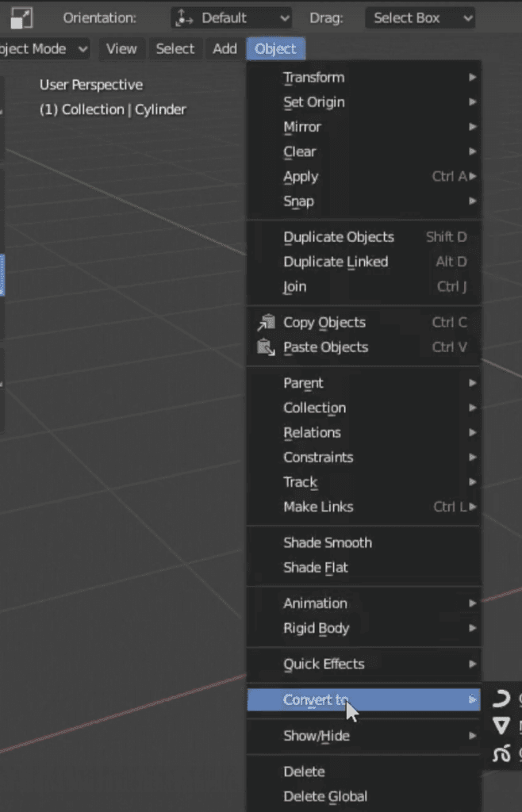
Task: Click the scale cage icon top left
Action: [21, 18]
